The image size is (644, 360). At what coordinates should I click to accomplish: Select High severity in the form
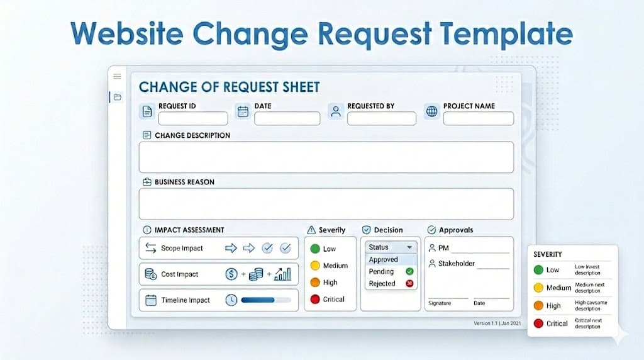[x=324, y=283]
